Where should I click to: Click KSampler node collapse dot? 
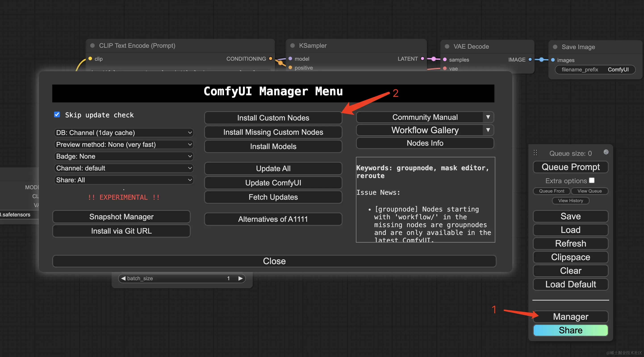point(292,46)
